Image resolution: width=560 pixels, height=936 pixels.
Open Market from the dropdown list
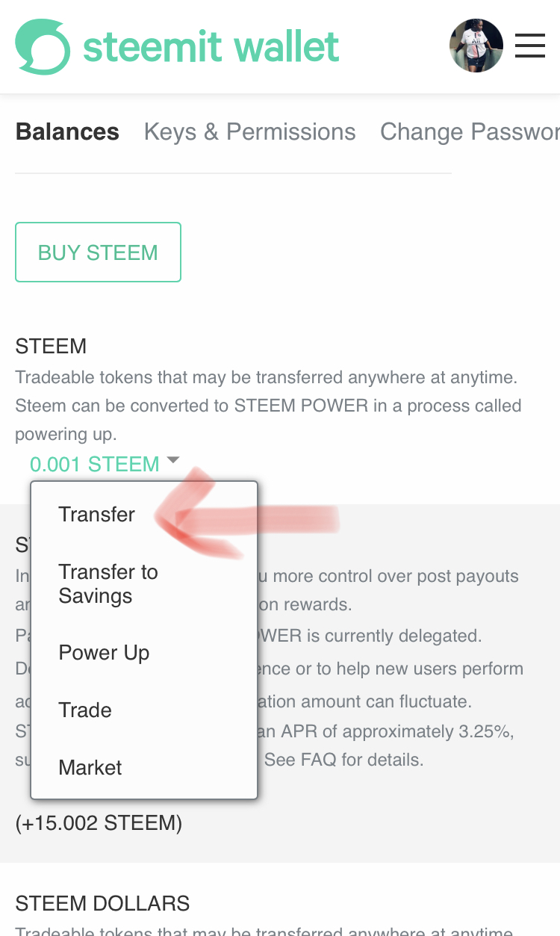(x=90, y=768)
